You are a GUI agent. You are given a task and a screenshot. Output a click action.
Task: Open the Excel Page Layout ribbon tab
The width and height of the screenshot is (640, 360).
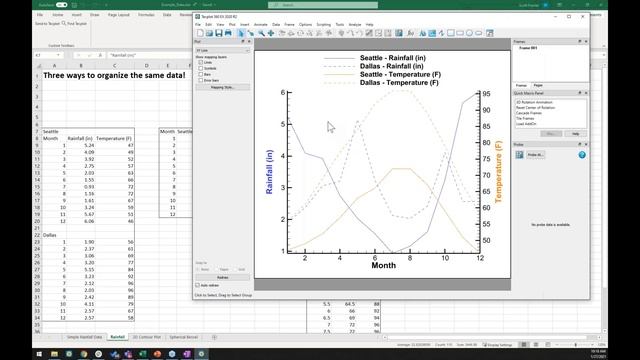tap(118, 15)
